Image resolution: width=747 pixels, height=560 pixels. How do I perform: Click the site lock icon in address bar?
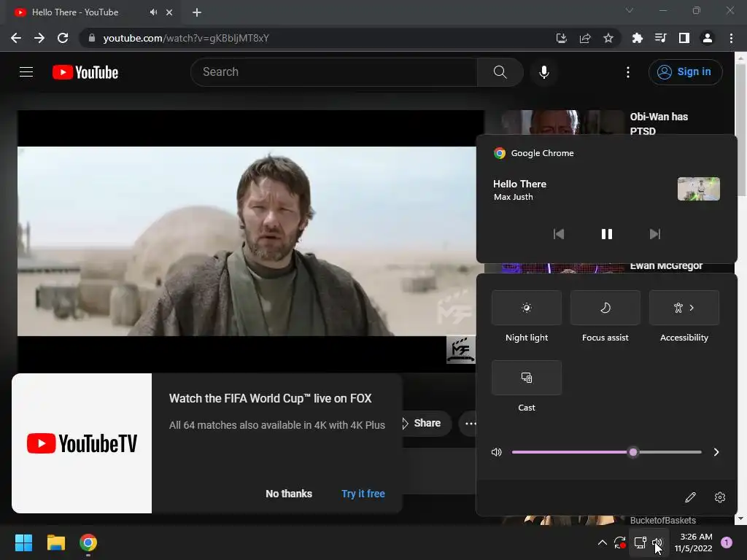point(92,38)
